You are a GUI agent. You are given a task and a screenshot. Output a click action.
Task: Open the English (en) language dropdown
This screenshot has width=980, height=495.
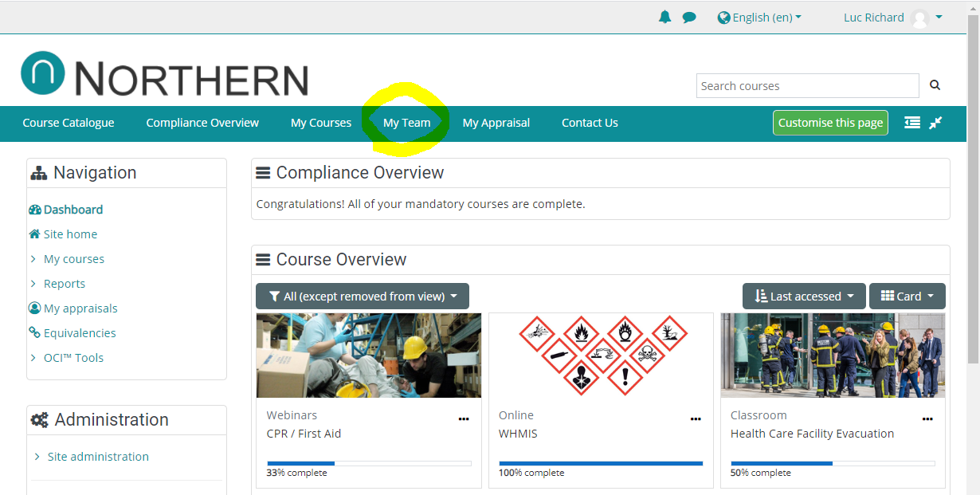[x=759, y=18]
